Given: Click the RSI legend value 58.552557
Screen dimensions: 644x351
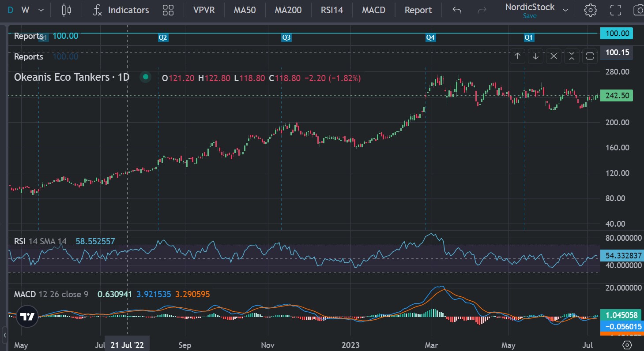Looking at the screenshot, I should (x=95, y=241).
